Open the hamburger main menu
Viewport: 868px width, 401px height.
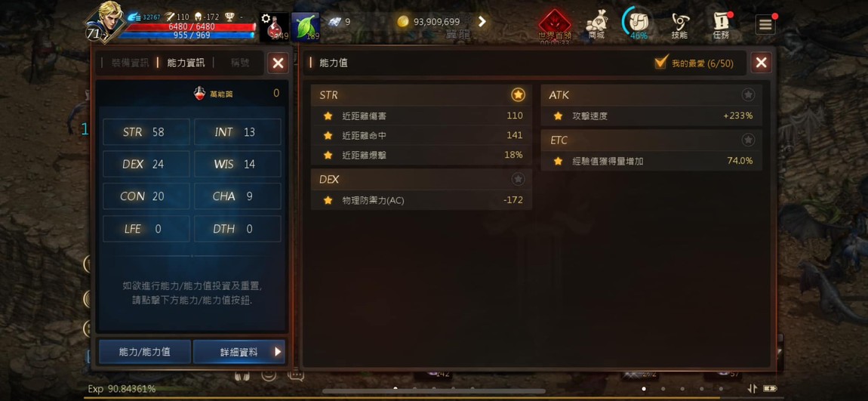pos(765,25)
